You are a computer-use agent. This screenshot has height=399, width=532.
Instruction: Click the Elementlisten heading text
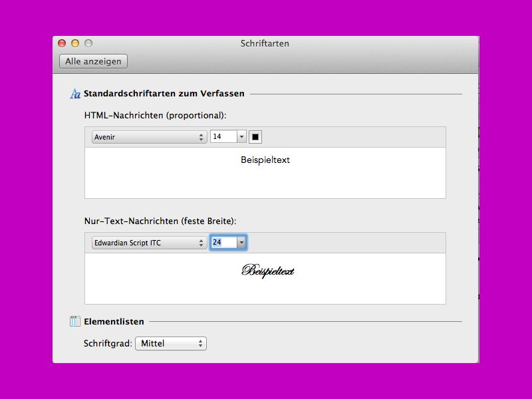(x=114, y=322)
